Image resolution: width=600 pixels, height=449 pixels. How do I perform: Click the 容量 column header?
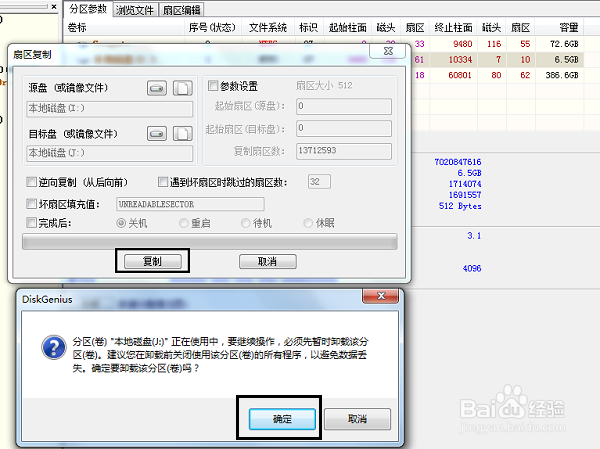[559, 27]
